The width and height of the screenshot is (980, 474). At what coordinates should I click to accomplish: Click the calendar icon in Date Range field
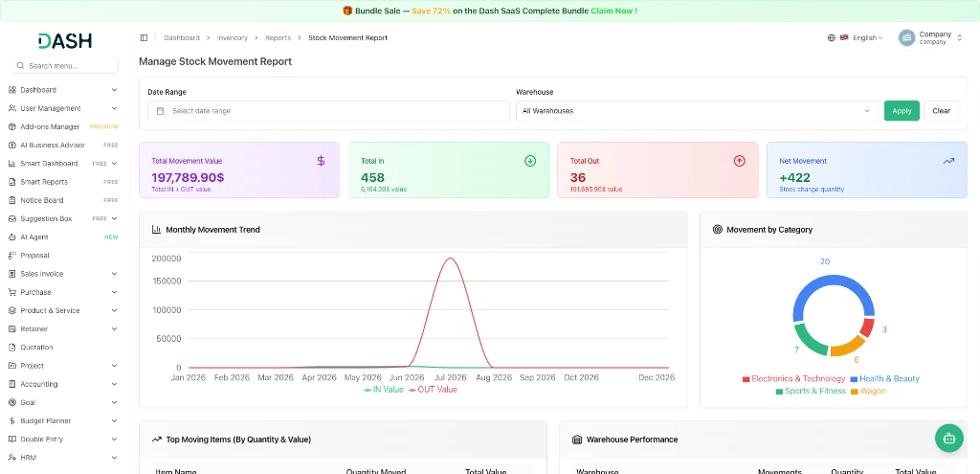160,111
